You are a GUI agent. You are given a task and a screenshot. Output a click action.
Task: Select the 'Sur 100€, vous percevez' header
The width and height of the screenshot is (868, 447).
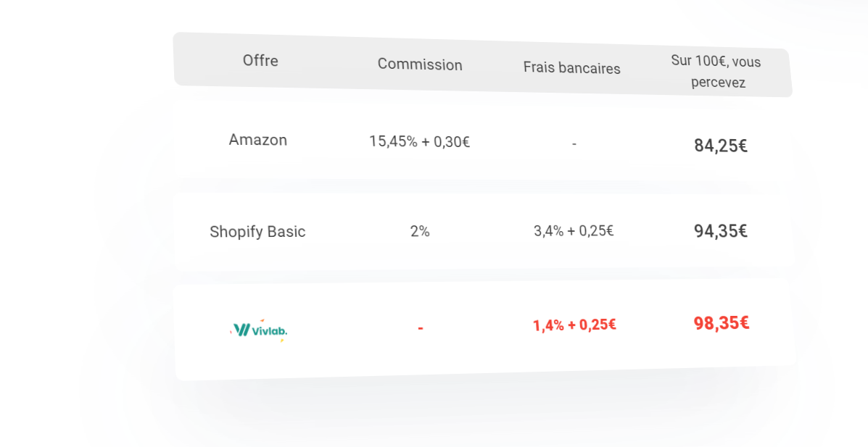coord(716,72)
